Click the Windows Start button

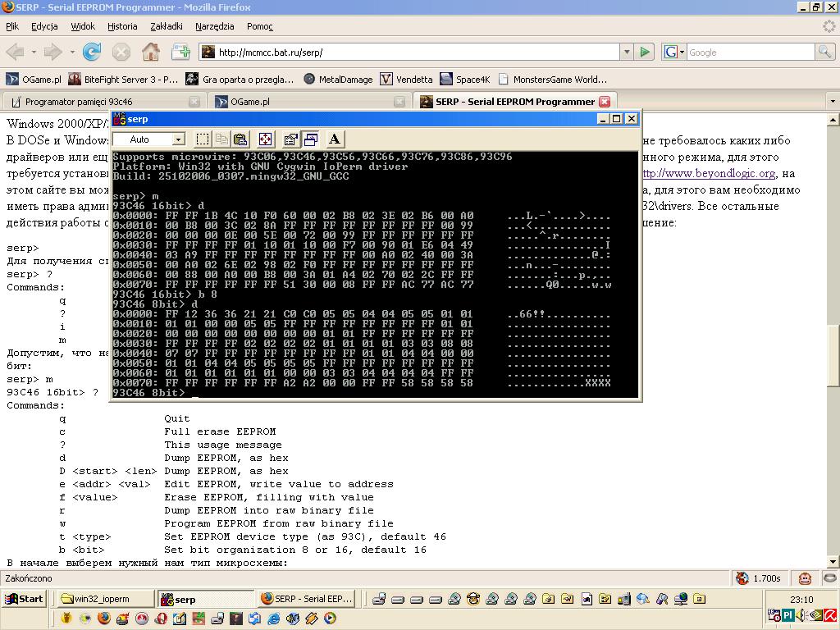[24, 599]
